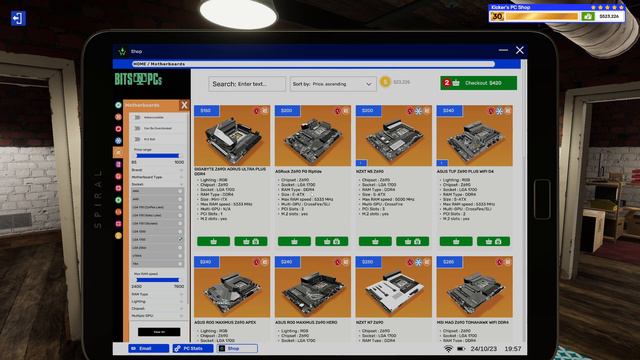Open Checkout $420
Image resolution: width=640 pixels, height=360 pixels.
coord(478,83)
